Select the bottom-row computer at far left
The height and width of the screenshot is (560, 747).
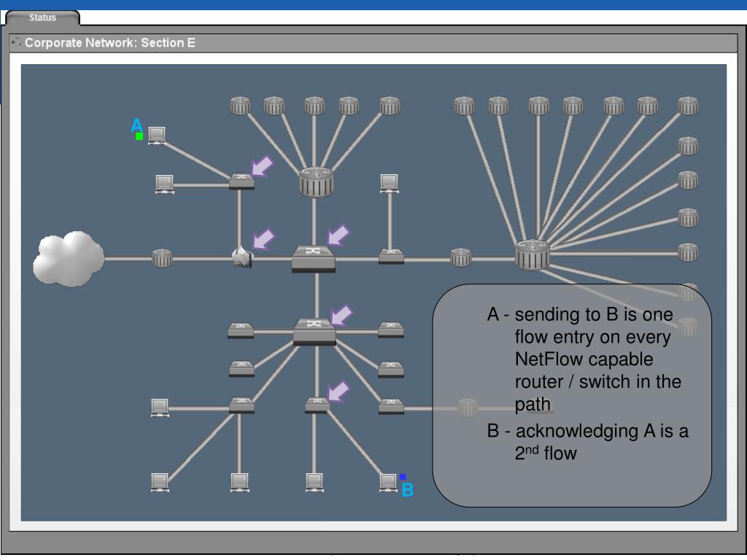(x=160, y=483)
